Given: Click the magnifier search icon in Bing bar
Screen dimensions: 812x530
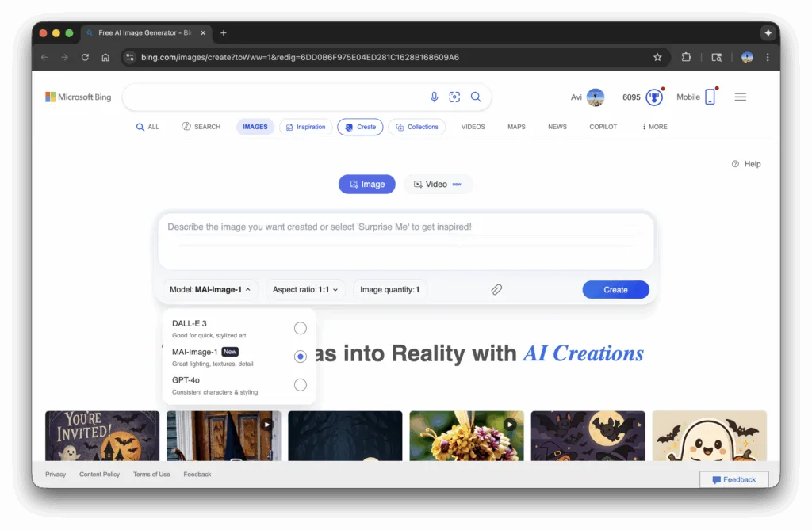Looking at the screenshot, I should 476,97.
